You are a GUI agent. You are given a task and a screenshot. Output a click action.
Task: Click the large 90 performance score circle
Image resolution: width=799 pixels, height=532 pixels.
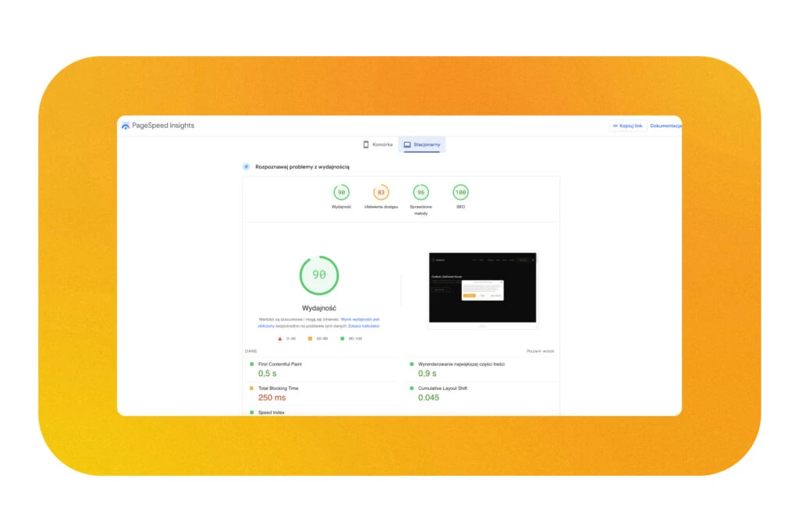coord(319,275)
